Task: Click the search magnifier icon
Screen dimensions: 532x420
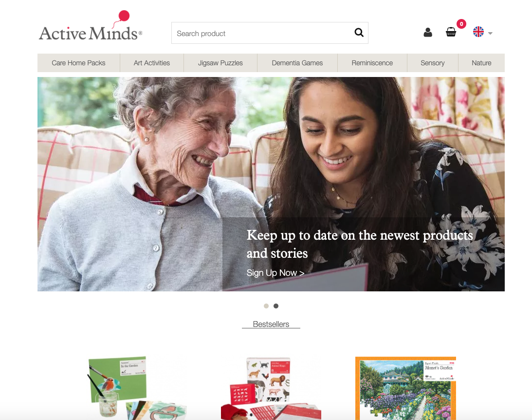Action: pos(359,33)
